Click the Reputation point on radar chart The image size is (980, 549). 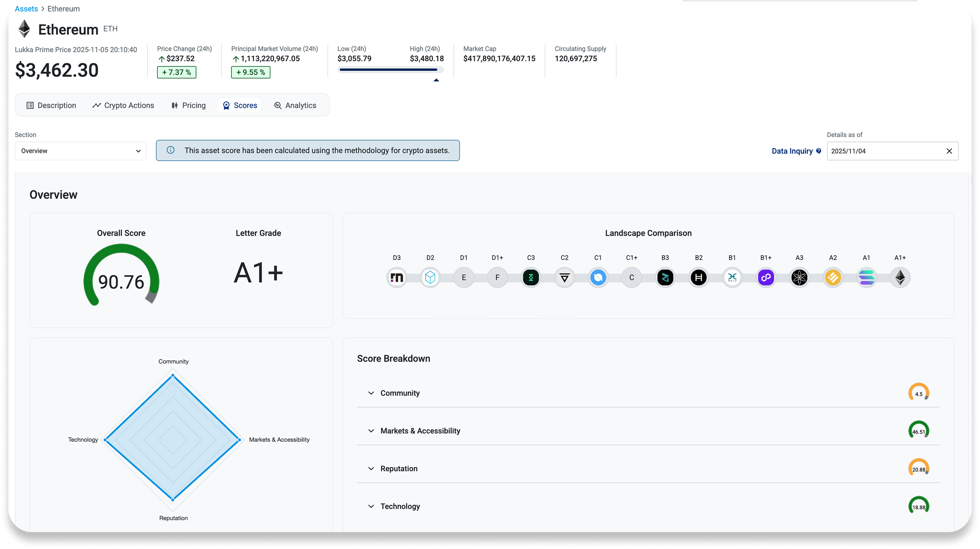coord(173,500)
